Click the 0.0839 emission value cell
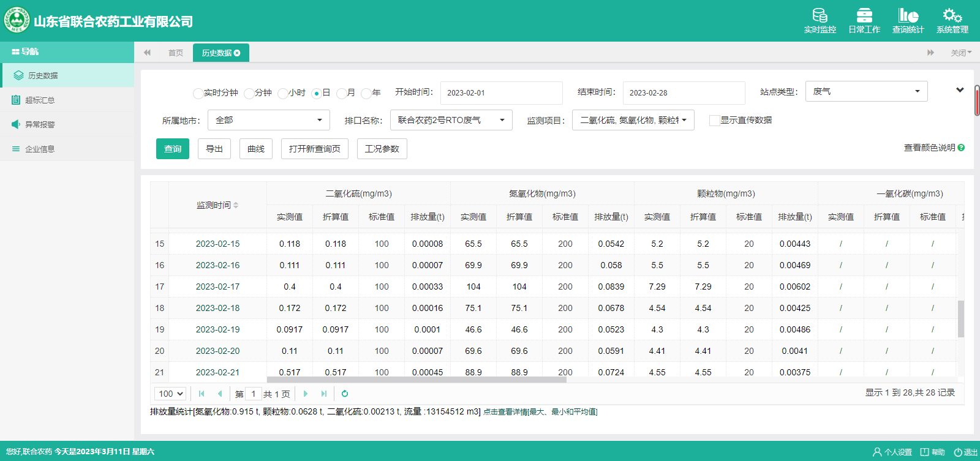 [x=611, y=287]
